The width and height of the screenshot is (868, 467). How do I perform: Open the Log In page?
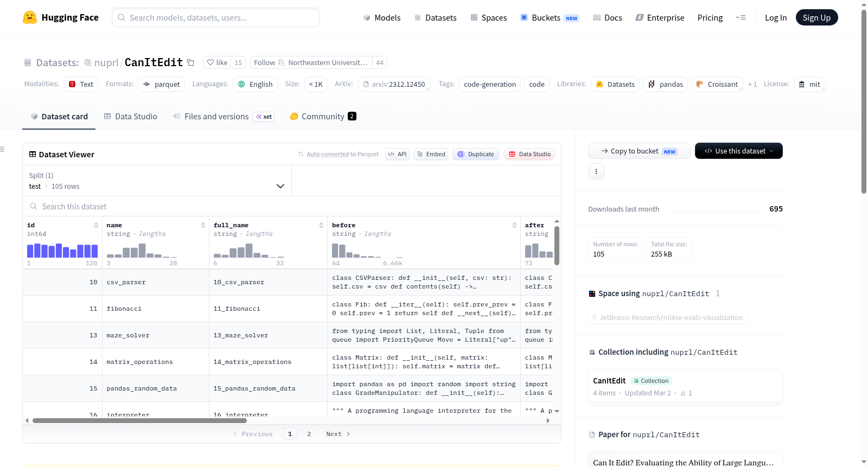[x=776, y=17]
